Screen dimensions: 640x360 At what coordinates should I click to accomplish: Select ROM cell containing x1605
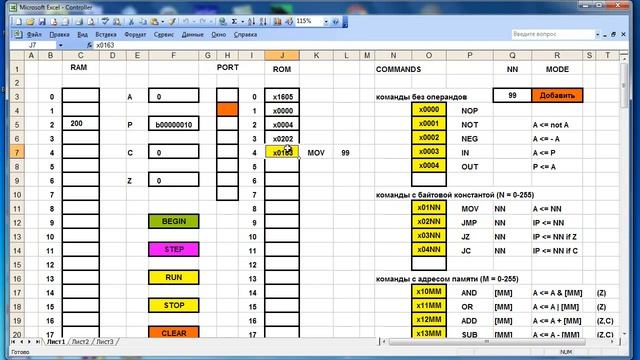[x=282, y=96]
